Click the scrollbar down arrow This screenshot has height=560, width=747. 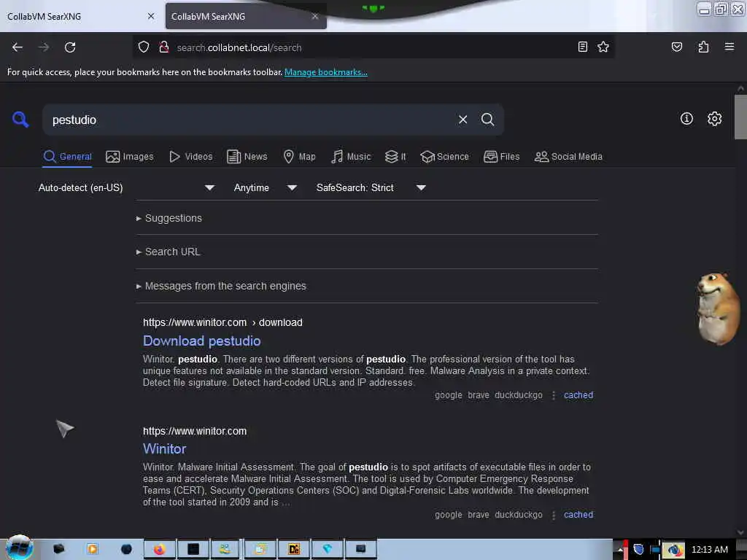740,532
